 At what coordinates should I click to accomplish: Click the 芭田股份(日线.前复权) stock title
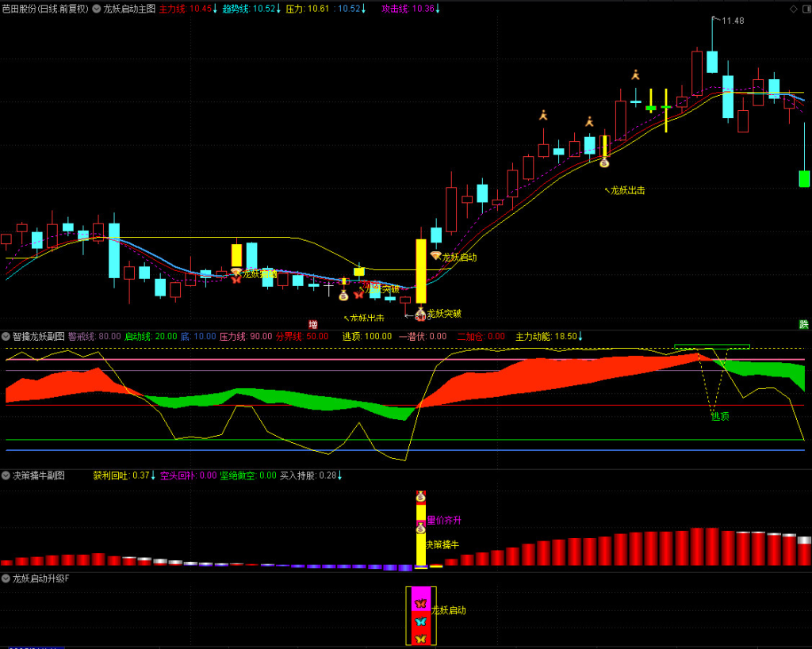coord(45,9)
